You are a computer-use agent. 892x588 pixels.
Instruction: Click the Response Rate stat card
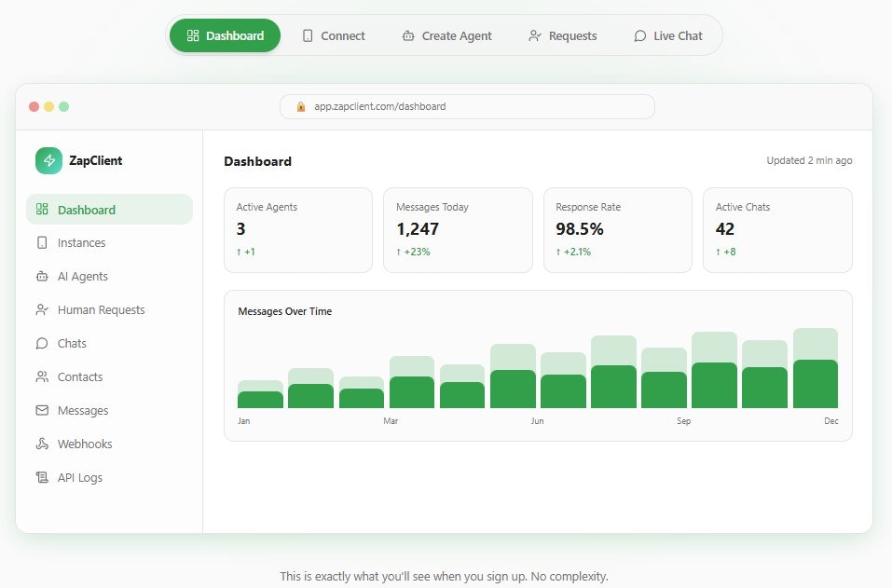(x=618, y=230)
